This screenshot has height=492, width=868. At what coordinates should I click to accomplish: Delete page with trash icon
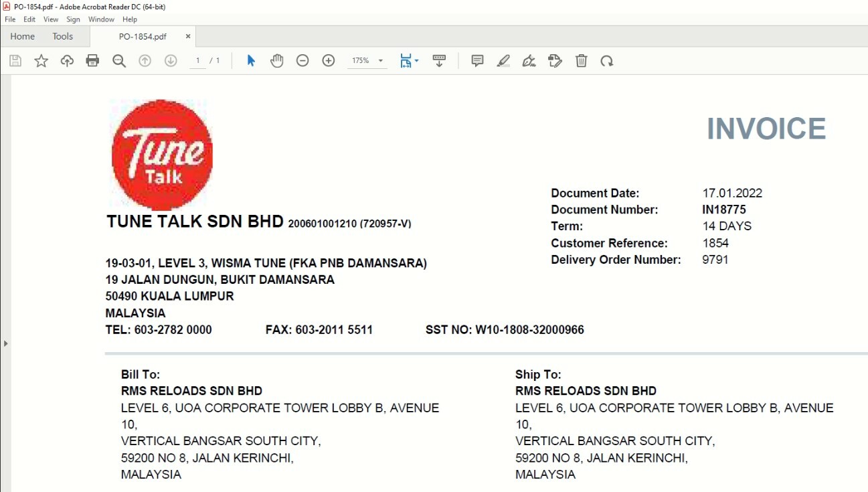click(582, 61)
